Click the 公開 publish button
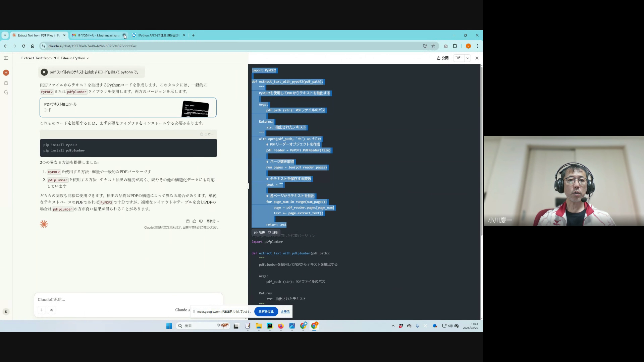Viewport: 644px width, 362px height. 443,58
